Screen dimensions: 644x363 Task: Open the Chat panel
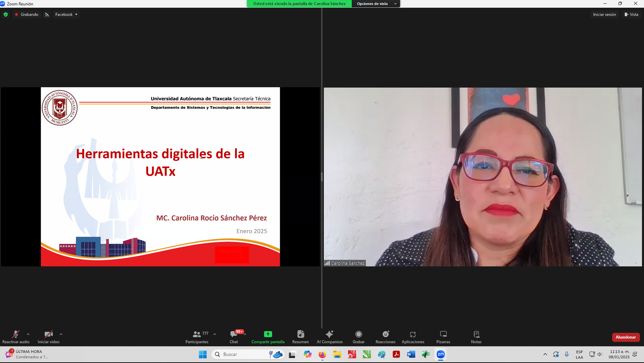click(234, 337)
